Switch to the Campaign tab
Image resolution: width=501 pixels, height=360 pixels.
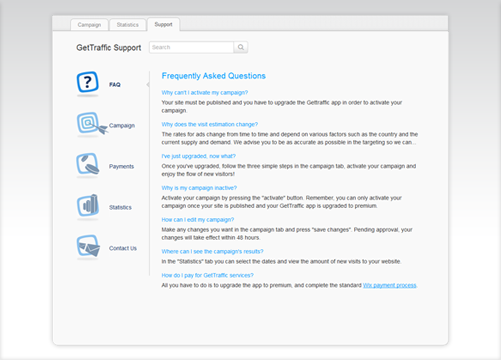pyautogui.click(x=89, y=25)
